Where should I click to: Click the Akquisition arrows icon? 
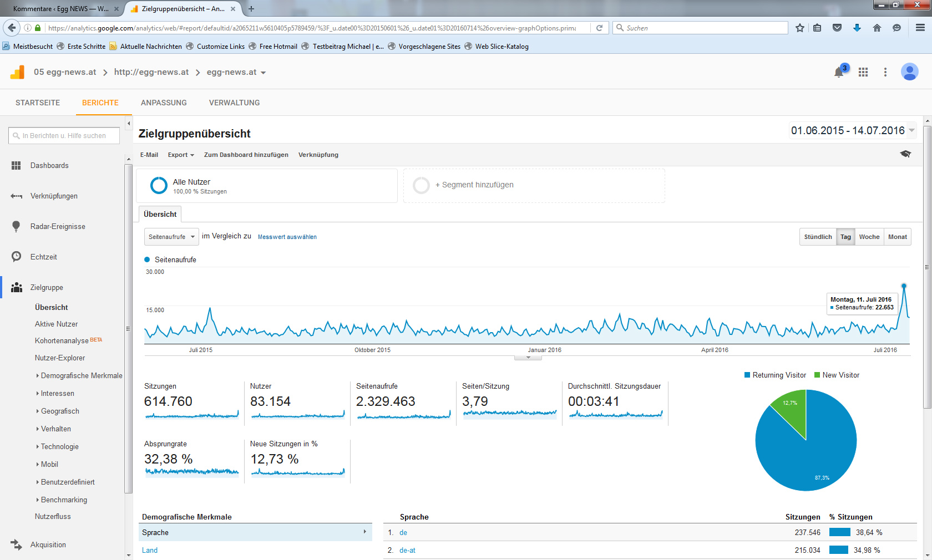pyautogui.click(x=17, y=544)
